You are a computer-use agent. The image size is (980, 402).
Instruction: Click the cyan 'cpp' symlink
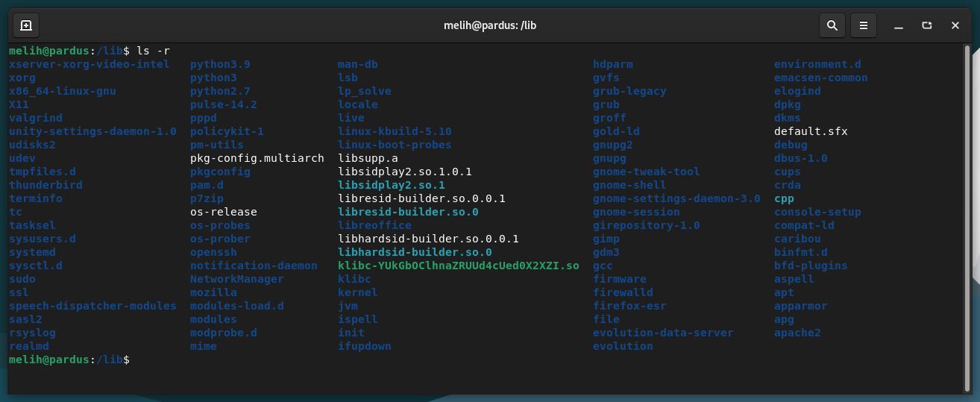[x=784, y=198]
